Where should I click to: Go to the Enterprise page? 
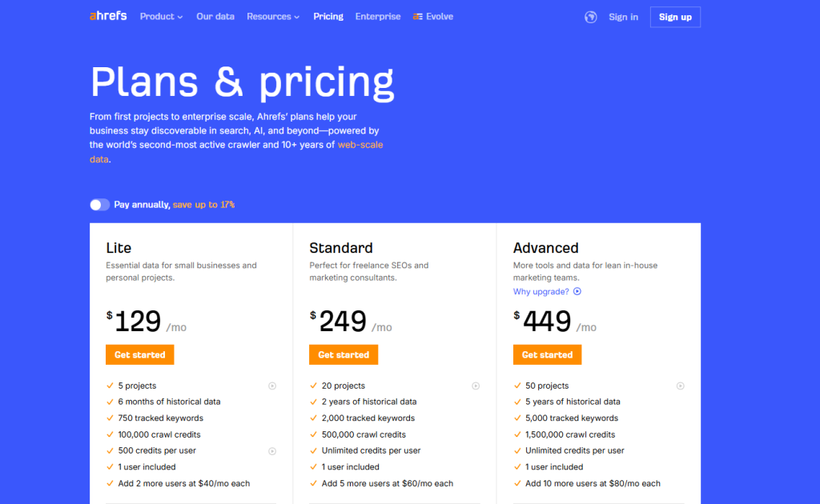[x=378, y=17]
